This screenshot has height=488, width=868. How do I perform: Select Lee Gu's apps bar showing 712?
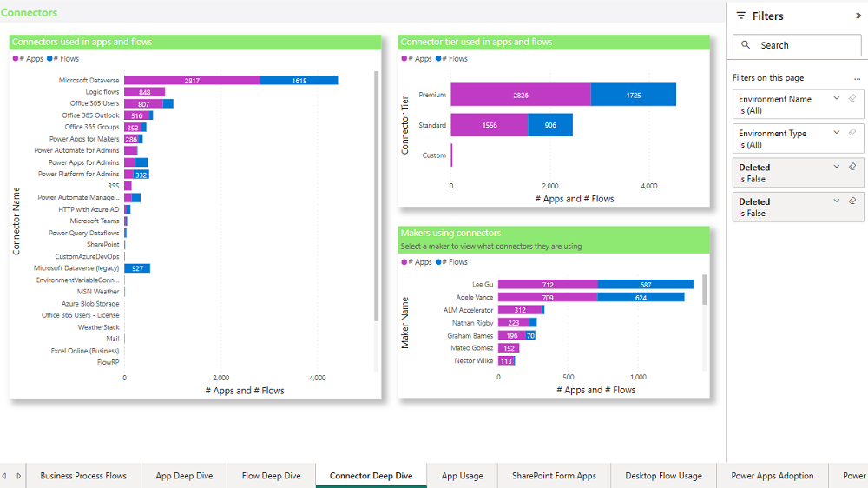[547, 285]
